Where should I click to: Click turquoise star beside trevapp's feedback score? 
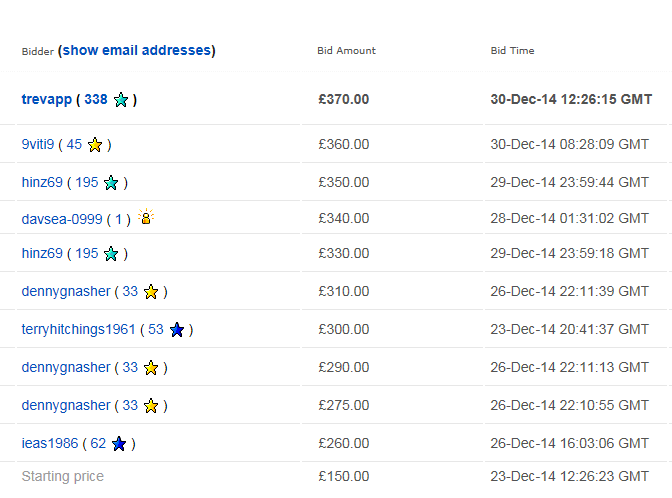(x=121, y=100)
